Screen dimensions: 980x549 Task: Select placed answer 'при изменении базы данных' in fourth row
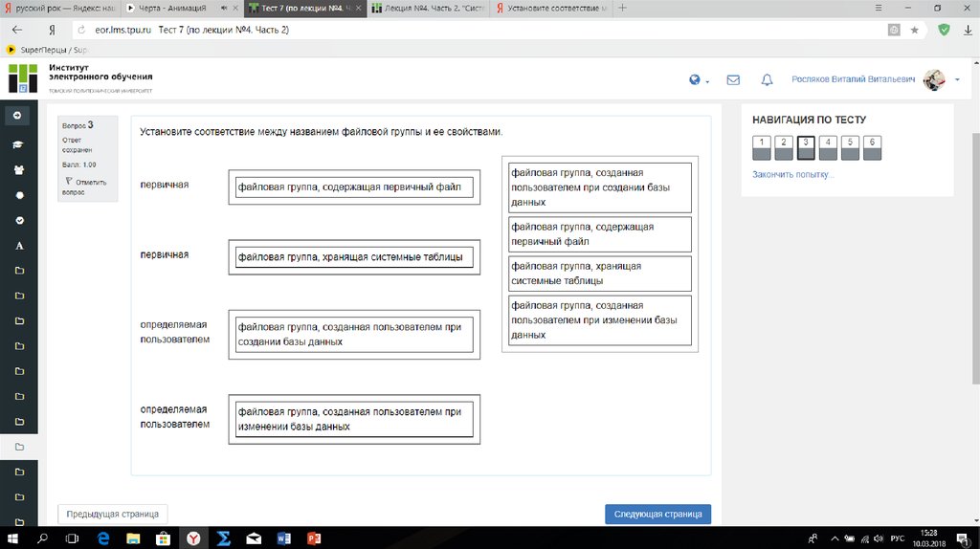click(354, 419)
